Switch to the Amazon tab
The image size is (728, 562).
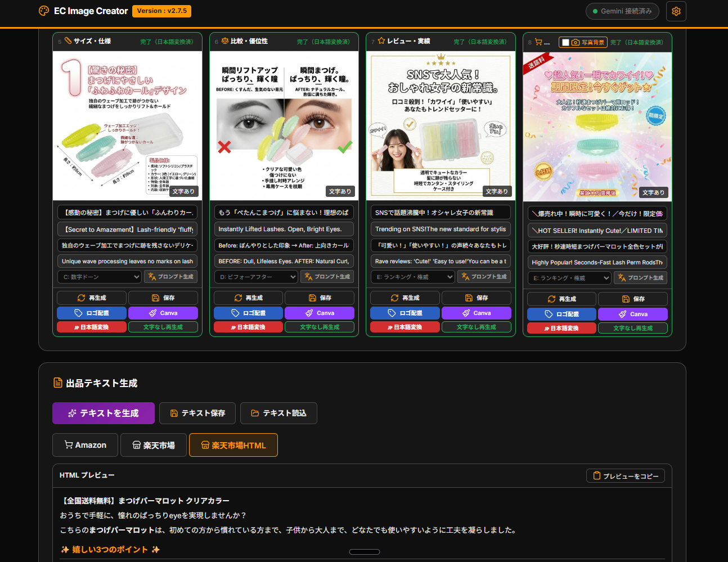click(x=85, y=444)
